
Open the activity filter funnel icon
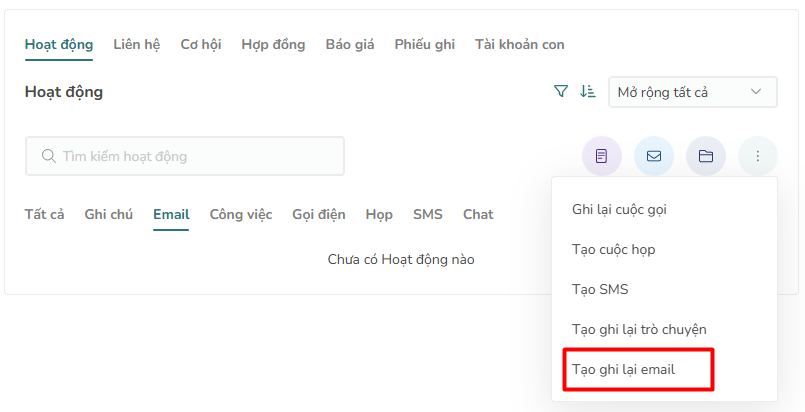(x=561, y=92)
